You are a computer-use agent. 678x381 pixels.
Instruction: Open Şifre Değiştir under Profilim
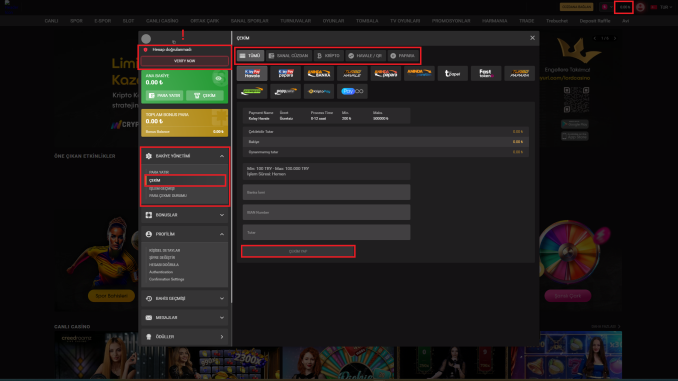(162, 257)
